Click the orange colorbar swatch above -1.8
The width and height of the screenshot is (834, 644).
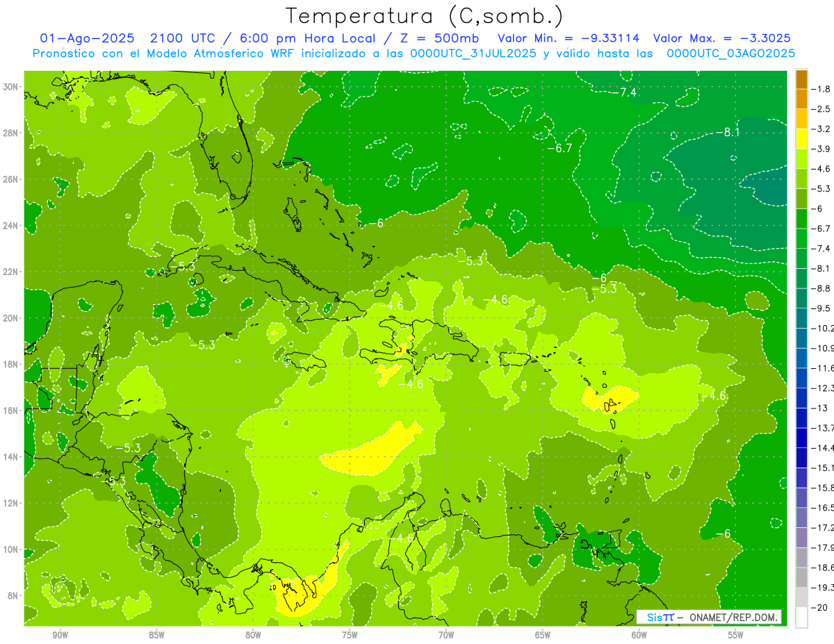(801, 79)
